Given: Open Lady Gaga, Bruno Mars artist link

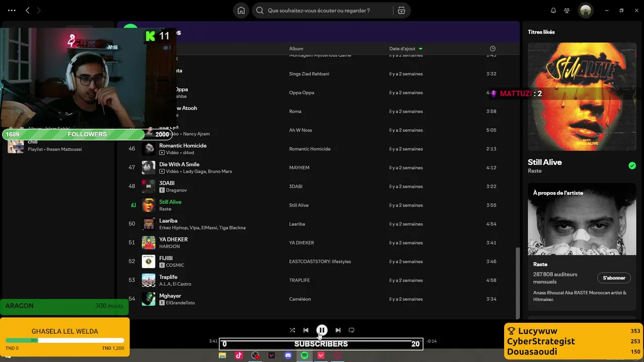Looking at the screenshot, I should [x=207, y=171].
